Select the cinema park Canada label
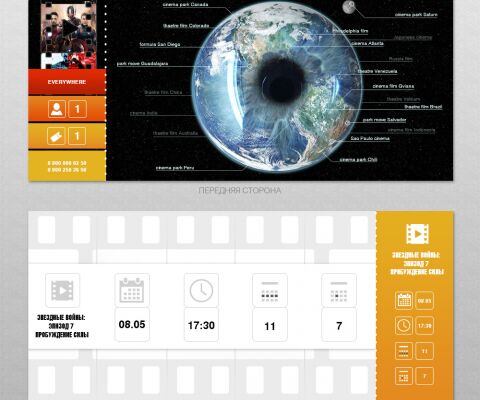 click(x=185, y=5)
